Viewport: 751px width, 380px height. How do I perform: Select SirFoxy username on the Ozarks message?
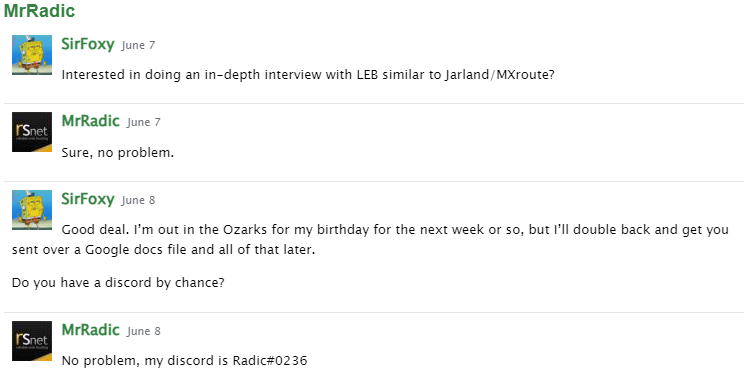(88, 199)
